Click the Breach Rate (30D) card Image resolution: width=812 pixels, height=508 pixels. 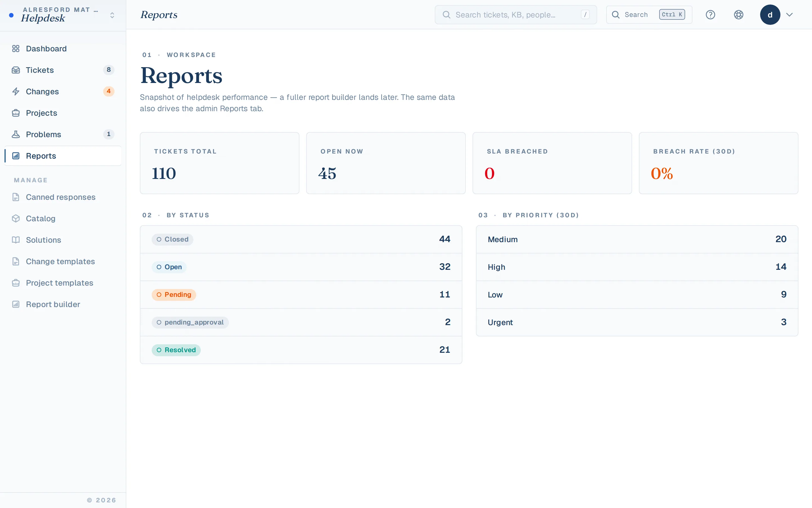[x=718, y=163]
